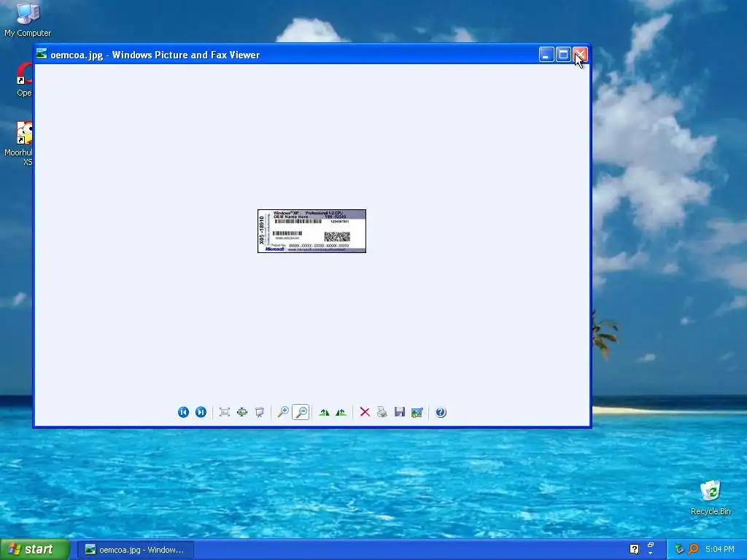
Task: Print the picture with printer icon
Action: coord(382,413)
